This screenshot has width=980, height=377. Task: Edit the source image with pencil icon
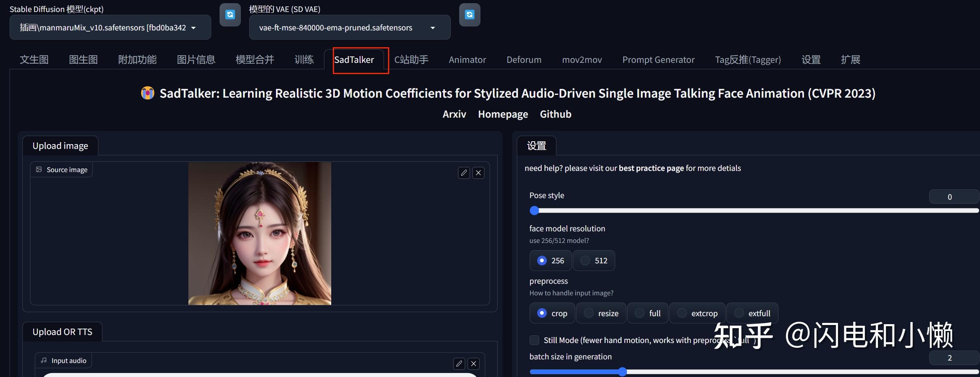[464, 173]
